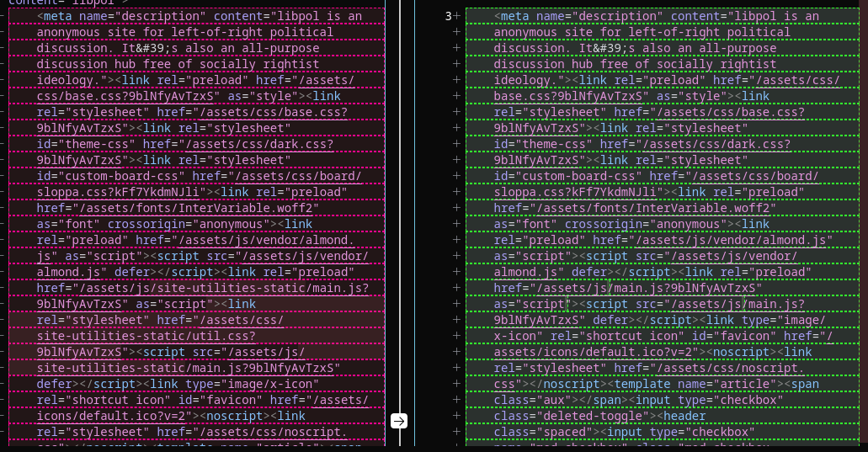Open '/assets/fonts/InterVariable.woff2' link in left pane

[196, 209]
